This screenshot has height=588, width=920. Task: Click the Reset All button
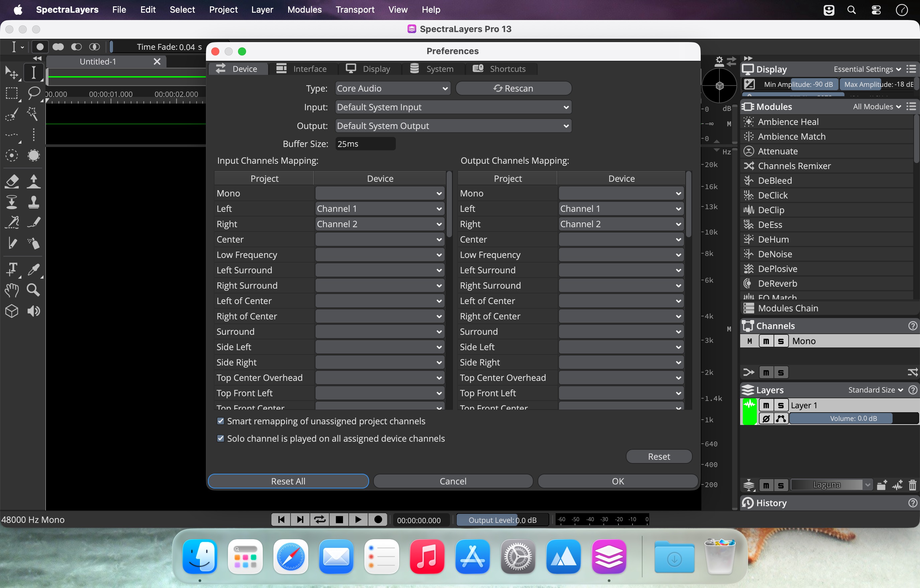coord(288,481)
